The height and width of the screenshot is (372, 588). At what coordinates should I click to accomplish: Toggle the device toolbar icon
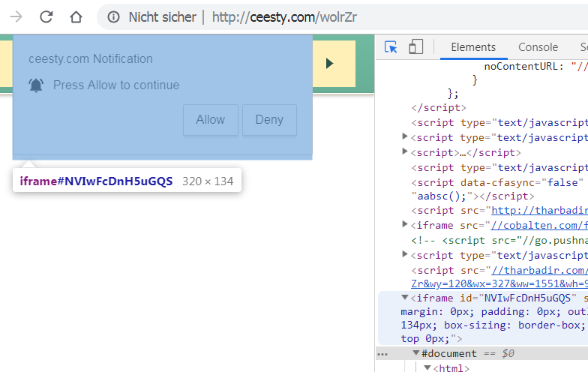point(415,47)
